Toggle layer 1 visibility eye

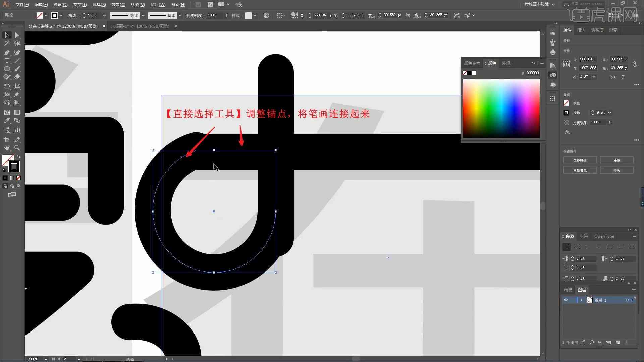click(566, 300)
